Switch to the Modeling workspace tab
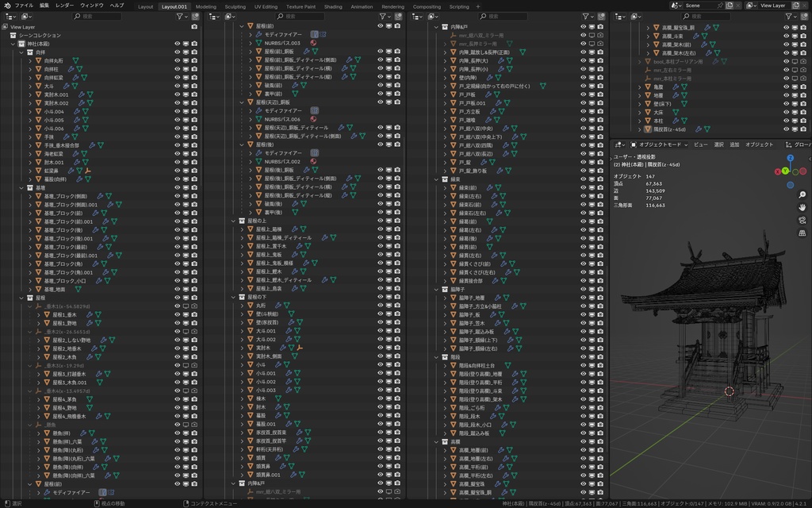This screenshot has width=812, height=508. click(x=205, y=6)
